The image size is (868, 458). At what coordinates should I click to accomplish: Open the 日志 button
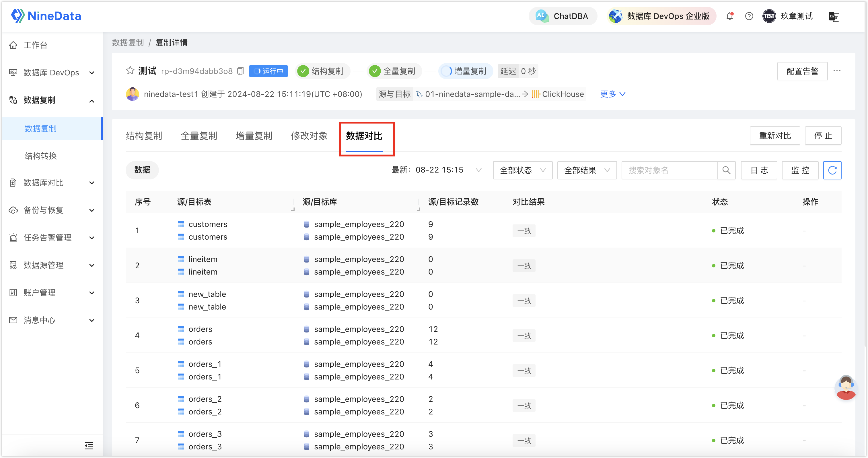click(x=758, y=170)
